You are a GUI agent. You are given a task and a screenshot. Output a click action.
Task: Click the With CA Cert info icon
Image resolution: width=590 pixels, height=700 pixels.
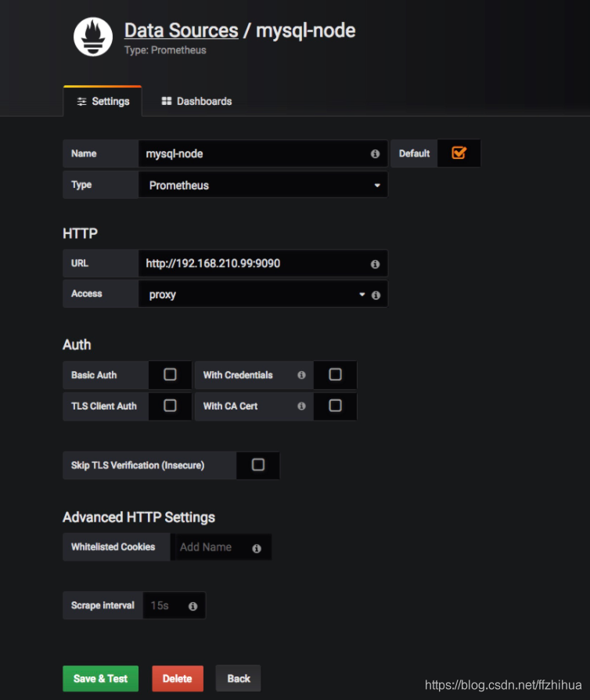302,406
